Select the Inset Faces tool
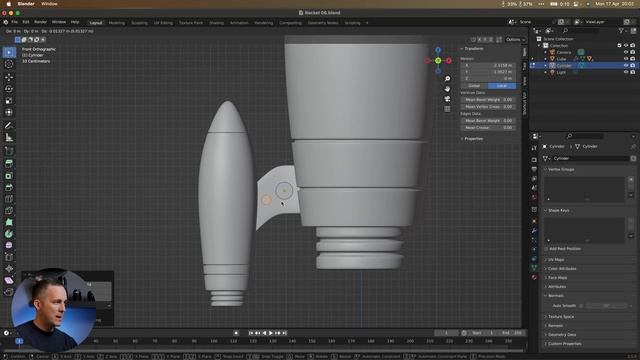The width and height of the screenshot is (640, 360). click(9, 176)
